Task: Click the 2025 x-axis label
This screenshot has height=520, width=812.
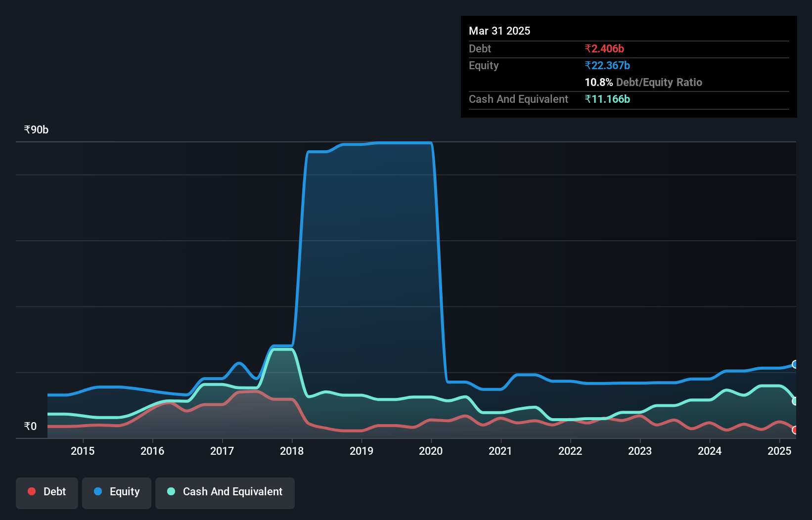Action: 779,451
